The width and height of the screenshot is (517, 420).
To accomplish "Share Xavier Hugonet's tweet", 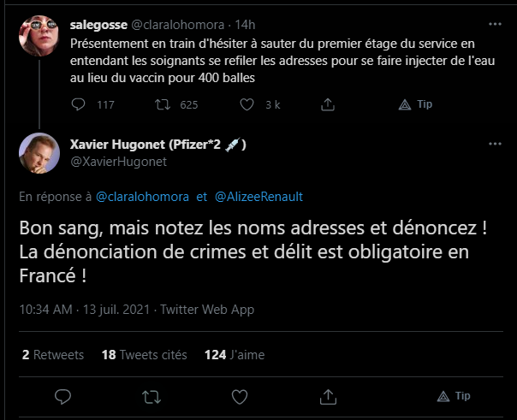I will [x=327, y=397].
